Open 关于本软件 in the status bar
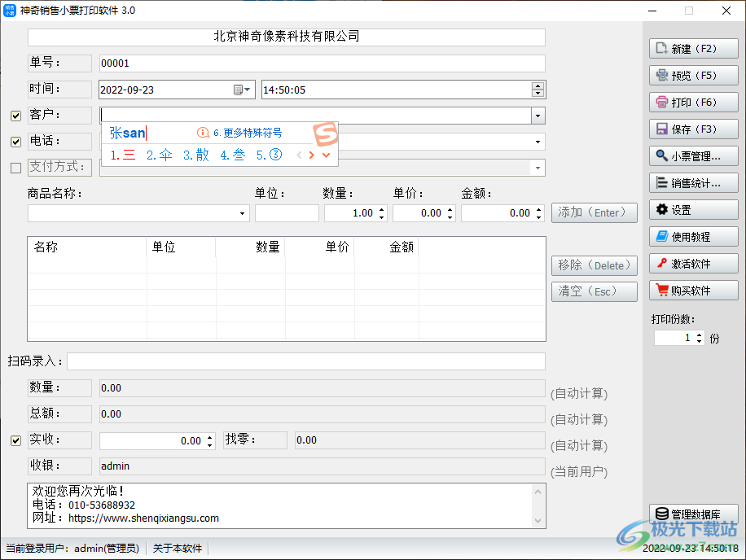Screen dimensions: 746x560 [x=178, y=548]
